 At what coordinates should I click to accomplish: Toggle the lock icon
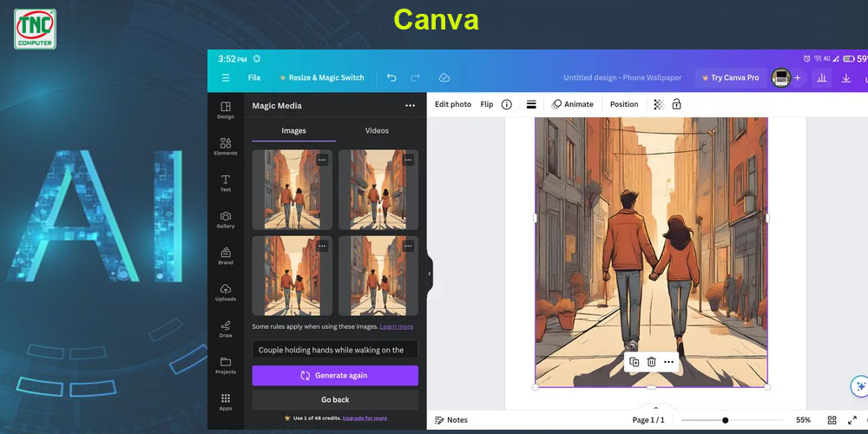[x=676, y=104]
